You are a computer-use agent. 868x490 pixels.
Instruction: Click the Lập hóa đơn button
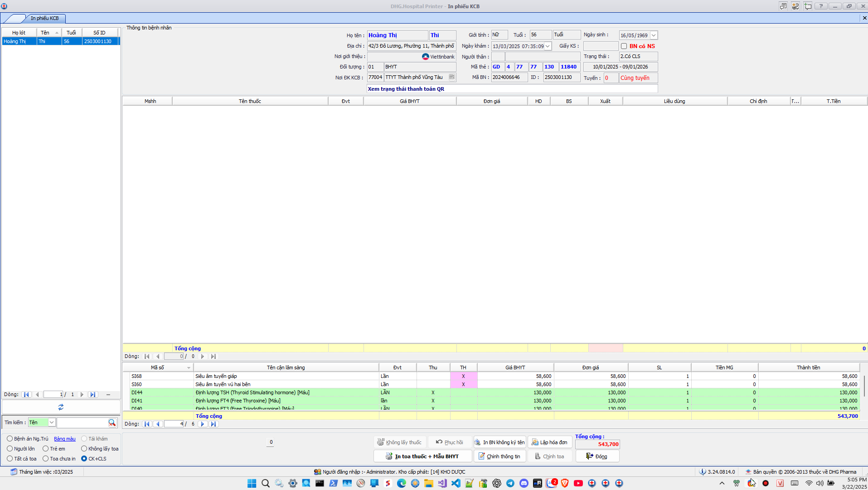point(549,442)
